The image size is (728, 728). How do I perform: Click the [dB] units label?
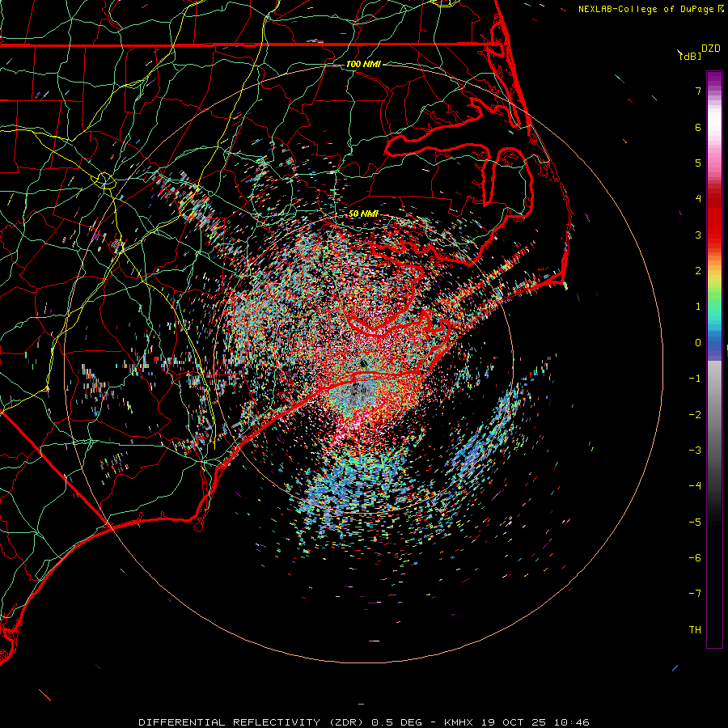691,56
